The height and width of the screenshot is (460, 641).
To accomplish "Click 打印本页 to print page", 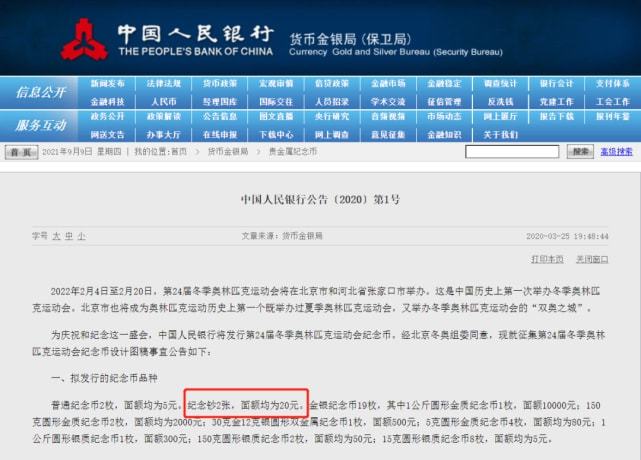I will click(547, 259).
